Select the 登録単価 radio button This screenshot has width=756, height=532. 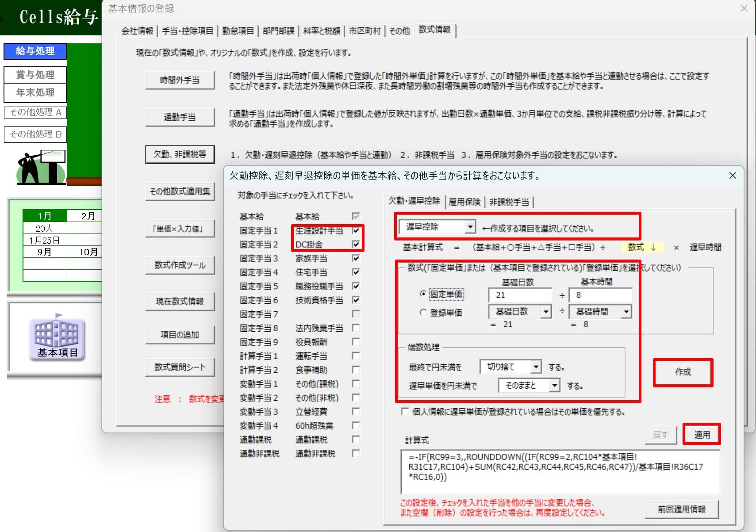(x=423, y=312)
